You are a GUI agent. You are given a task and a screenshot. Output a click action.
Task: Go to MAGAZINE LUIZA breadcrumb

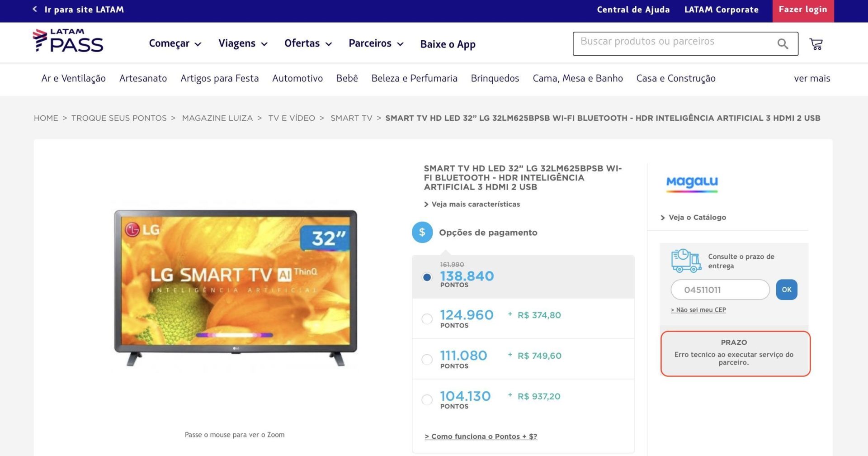[217, 118]
